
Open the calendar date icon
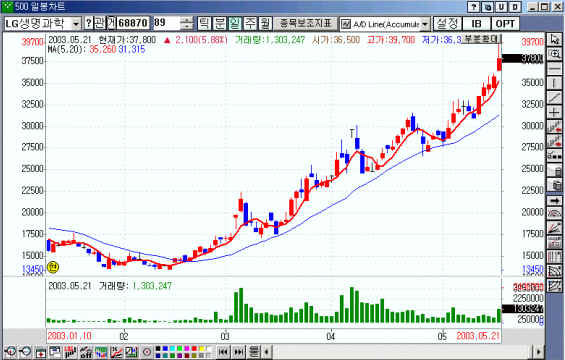click(x=40, y=352)
